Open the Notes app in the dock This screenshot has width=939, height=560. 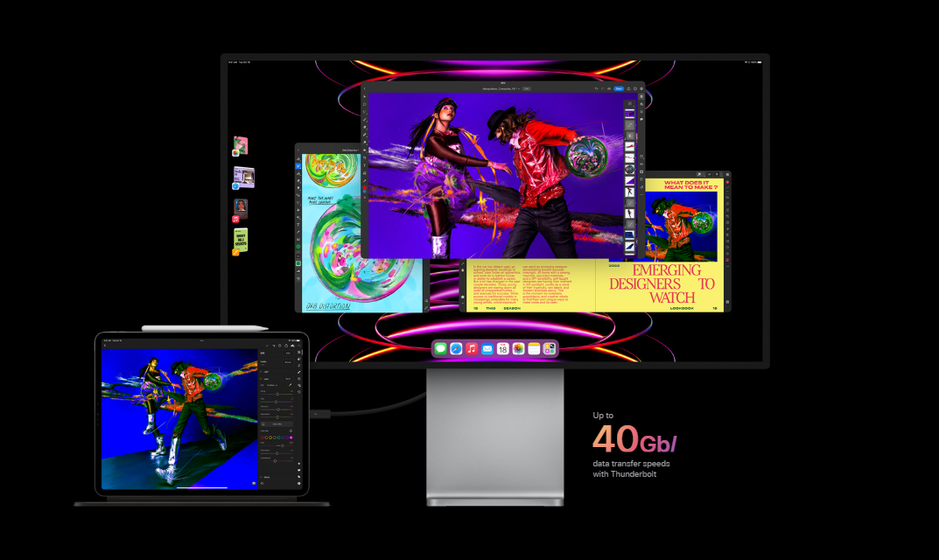coord(534,348)
